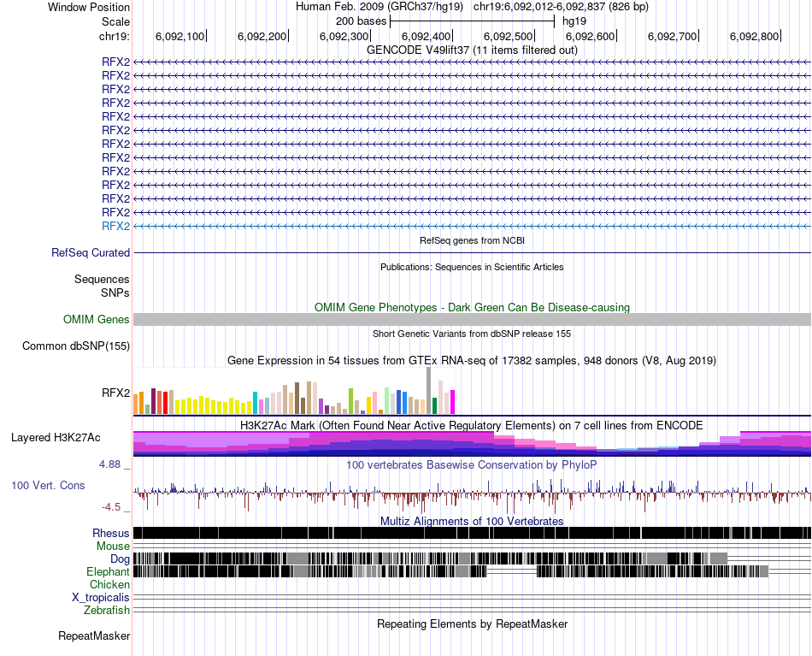Select the Elephant alignment row label
Image resolution: width=812 pixels, height=656 pixels.
[108, 571]
